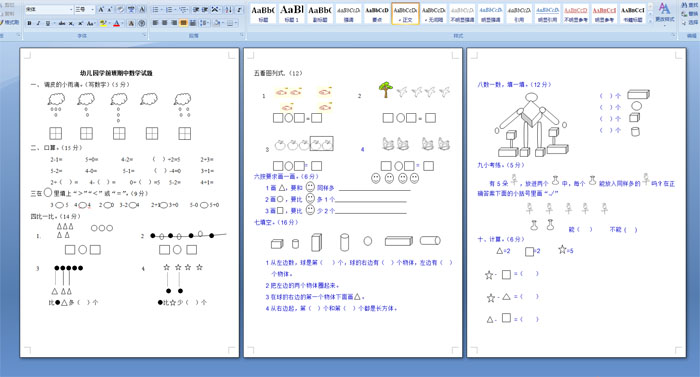Open the font size dropdown
700x377 pixels.
92,9
